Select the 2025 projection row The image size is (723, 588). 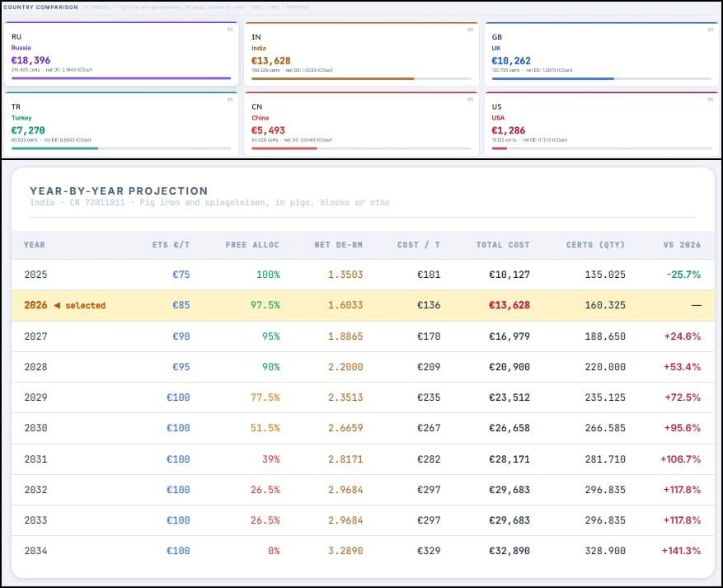click(x=363, y=275)
